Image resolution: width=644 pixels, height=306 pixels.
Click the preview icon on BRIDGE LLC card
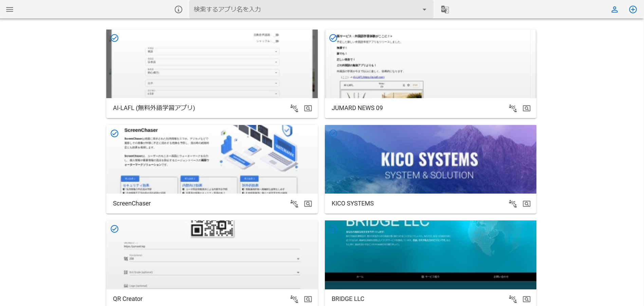tap(527, 299)
